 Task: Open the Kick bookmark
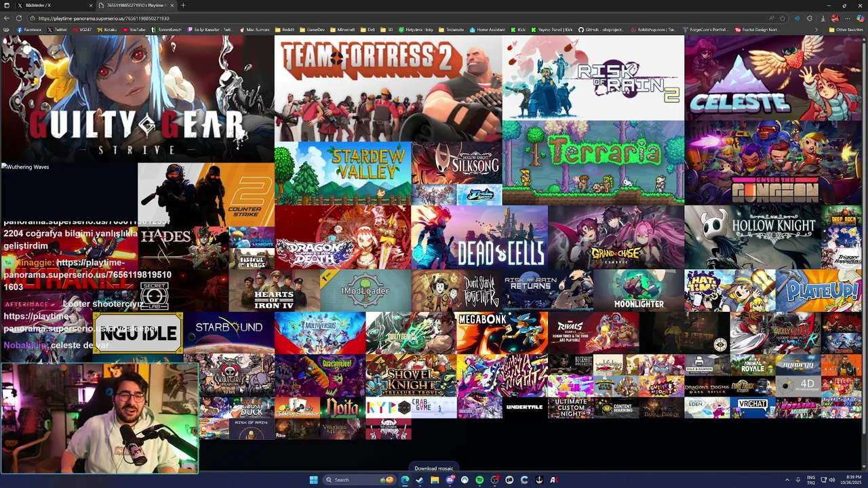[518, 30]
